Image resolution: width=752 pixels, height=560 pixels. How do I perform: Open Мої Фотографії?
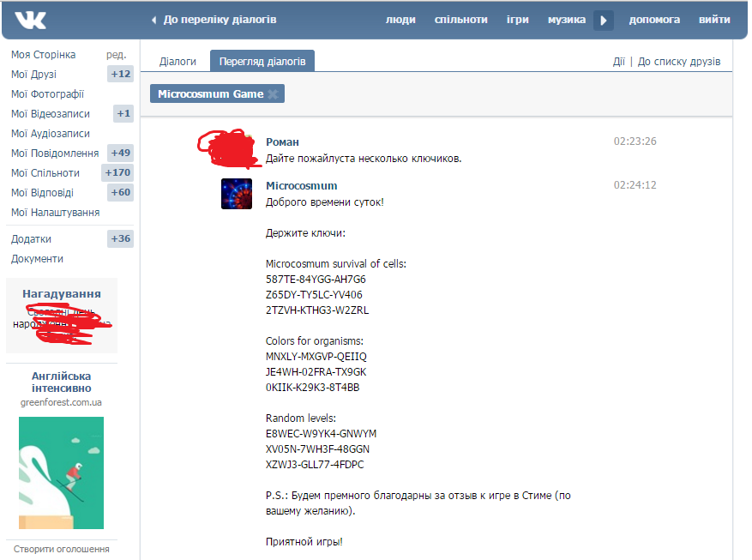coord(47,94)
